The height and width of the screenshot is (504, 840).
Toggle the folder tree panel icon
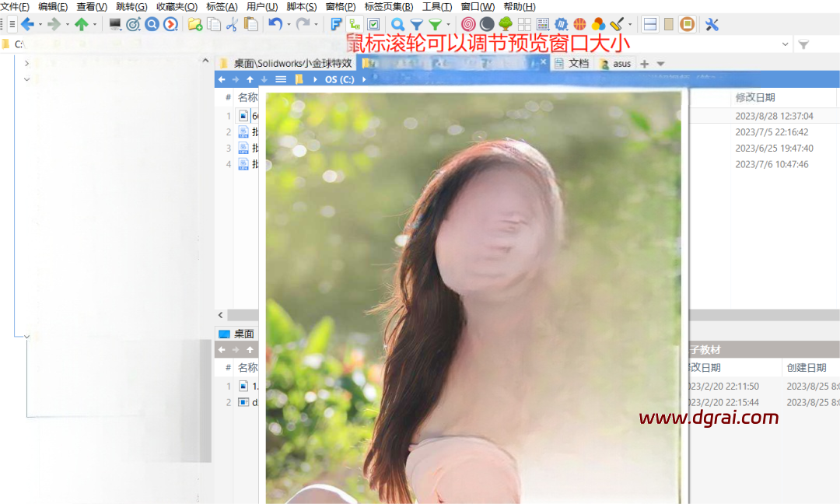point(355,24)
